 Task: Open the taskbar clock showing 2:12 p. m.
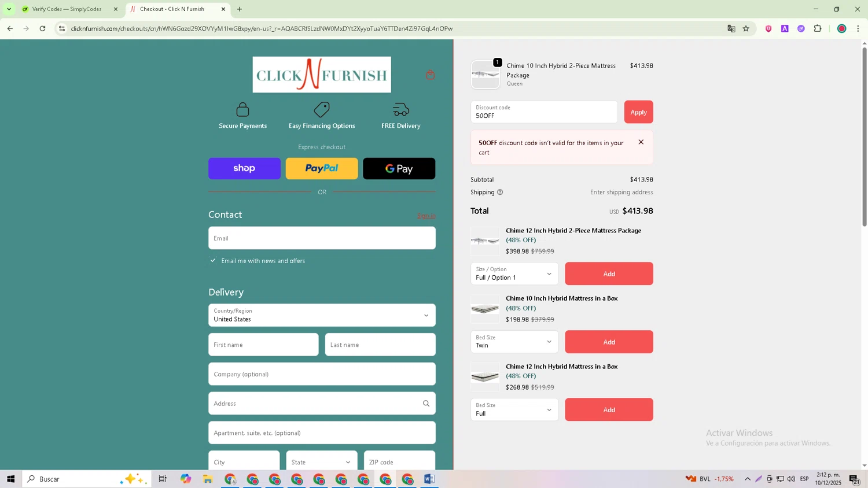click(828, 479)
